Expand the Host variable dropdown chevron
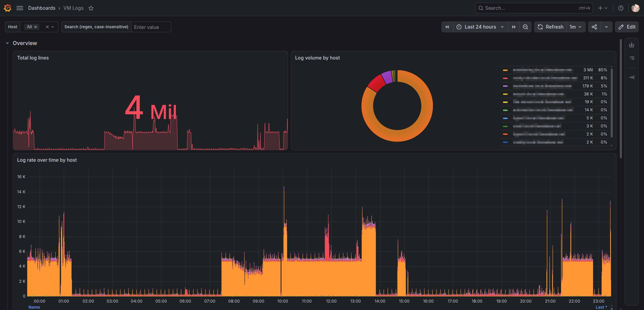This screenshot has width=644, height=310. pyautogui.click(x=53, y=27)
